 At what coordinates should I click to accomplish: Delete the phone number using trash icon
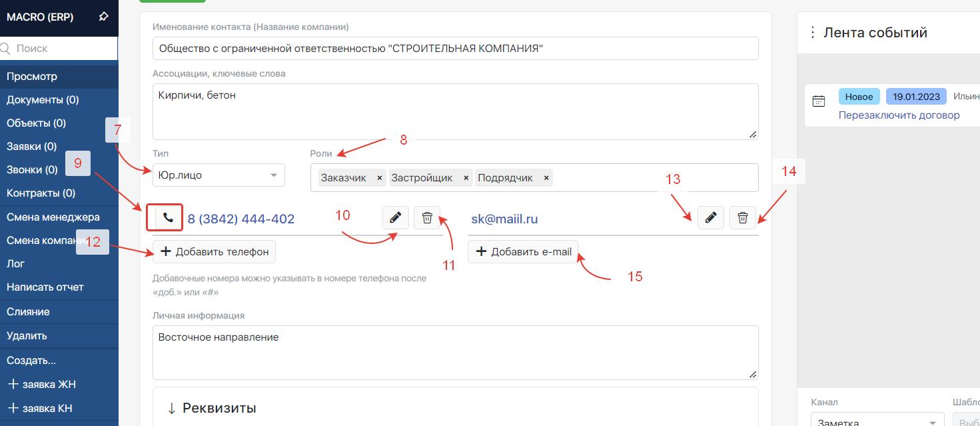(427, 218)
